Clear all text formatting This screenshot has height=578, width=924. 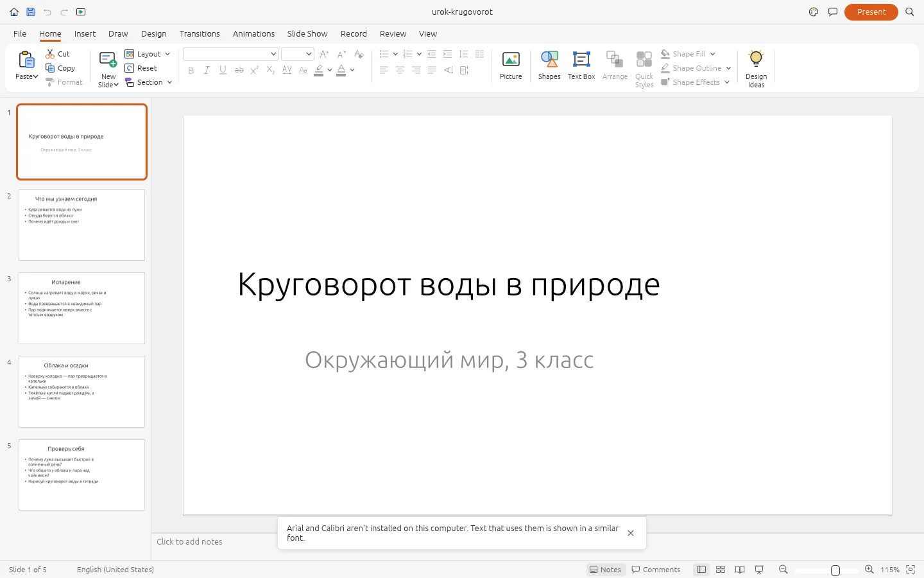click(x=359, y=54)
